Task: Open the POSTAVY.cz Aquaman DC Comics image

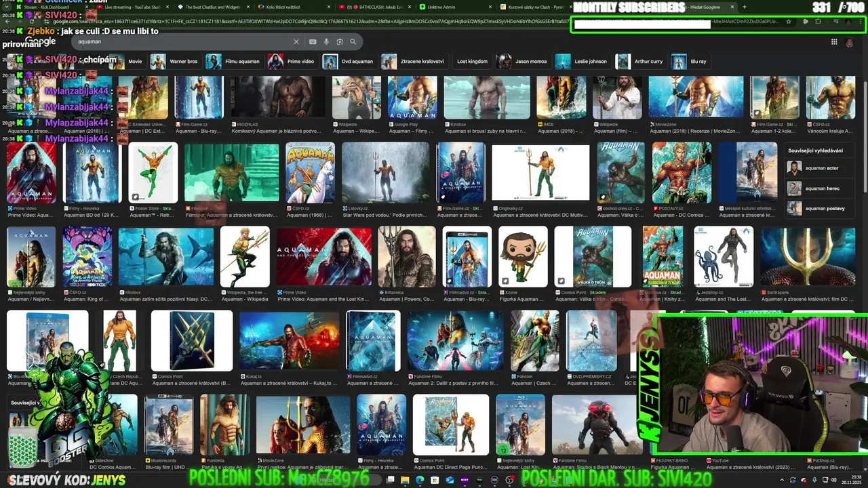Action: 682,173
